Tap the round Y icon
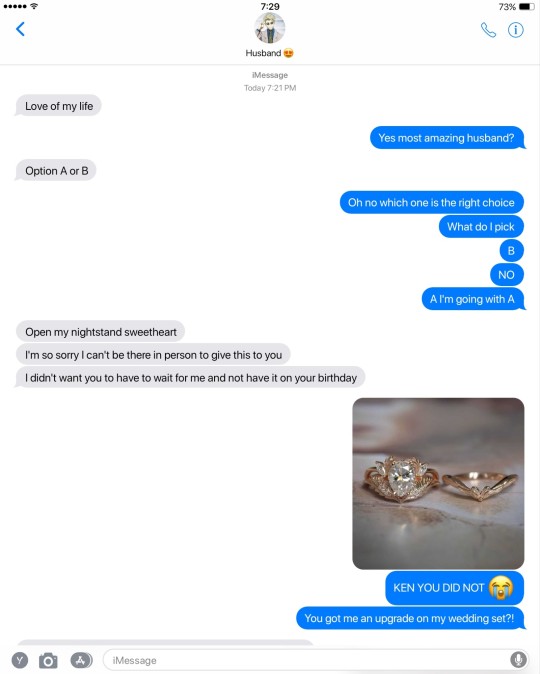Viewport: 540px width, 674px height. coord(20,660)
